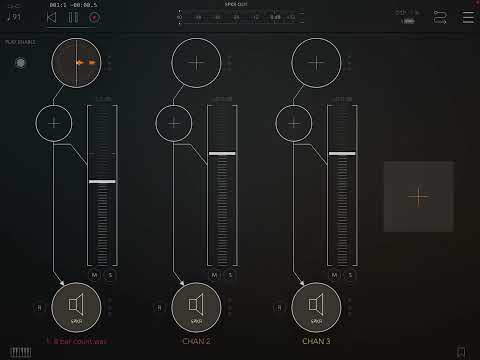
Task: Open the CPU/DSP status display
Action: pos(407,17)
